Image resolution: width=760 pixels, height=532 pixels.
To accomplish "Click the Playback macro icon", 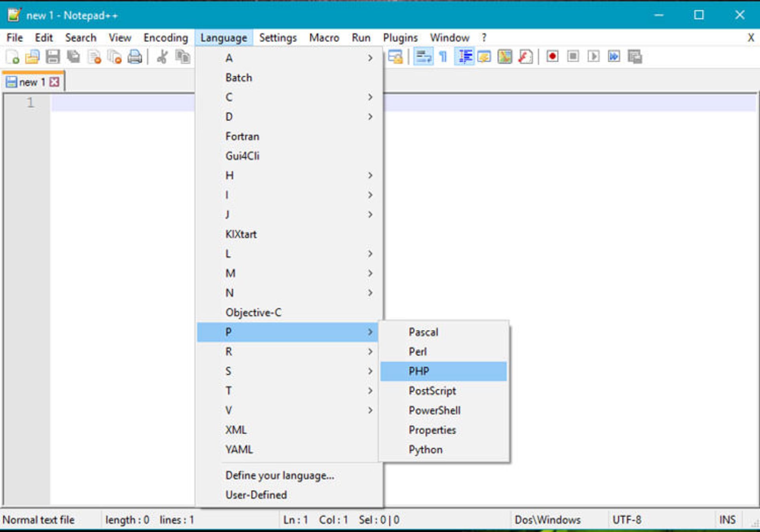I will pyautogui.click(x=593, y=57).
